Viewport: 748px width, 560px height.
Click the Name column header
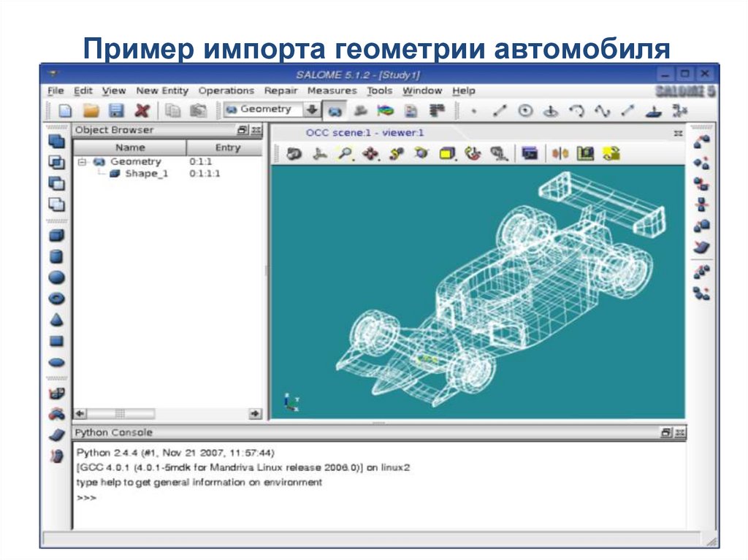pyautogui.click(x=129, y=147)
